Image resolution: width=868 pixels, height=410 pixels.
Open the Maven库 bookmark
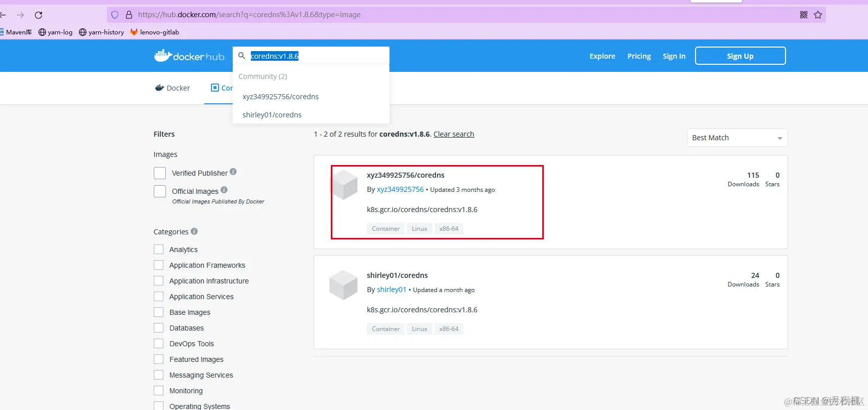(x=16, y=32)
